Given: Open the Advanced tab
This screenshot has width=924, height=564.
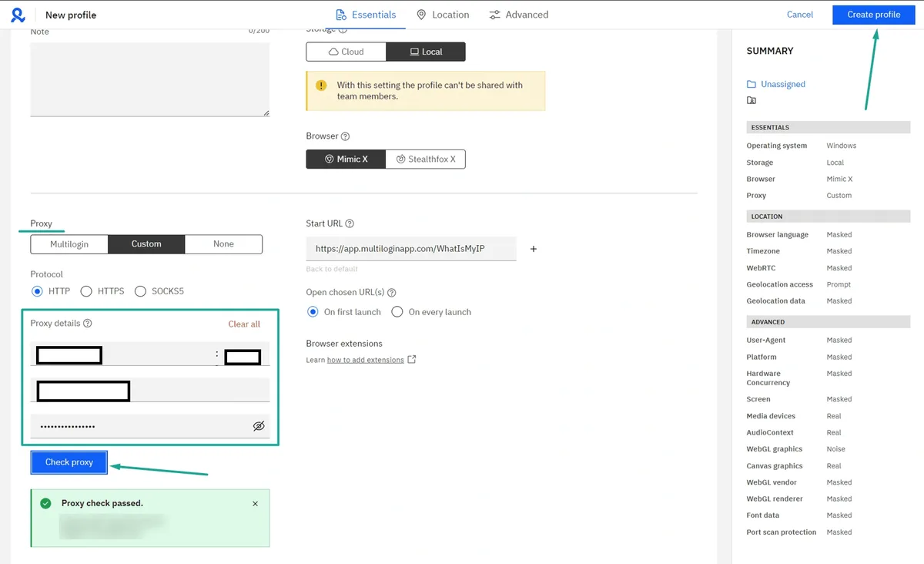Looking at the screenshot, I should point(519,15).
